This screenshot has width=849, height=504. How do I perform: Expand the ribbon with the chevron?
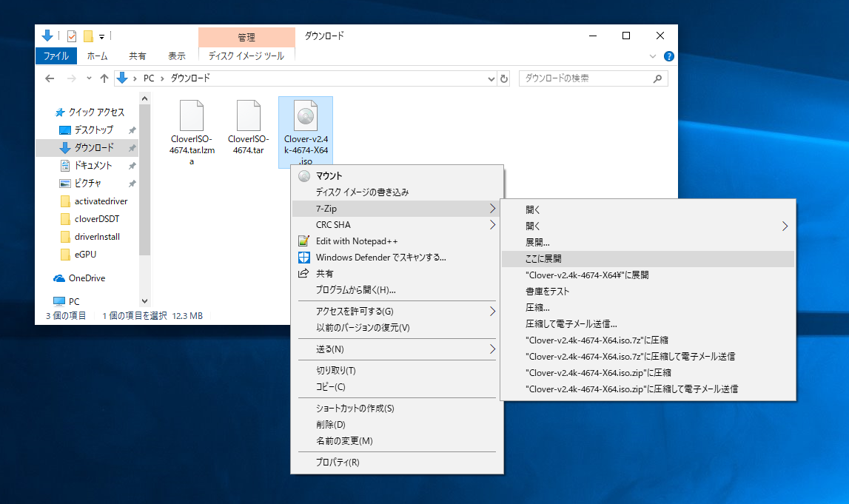(x=652, y=56)
